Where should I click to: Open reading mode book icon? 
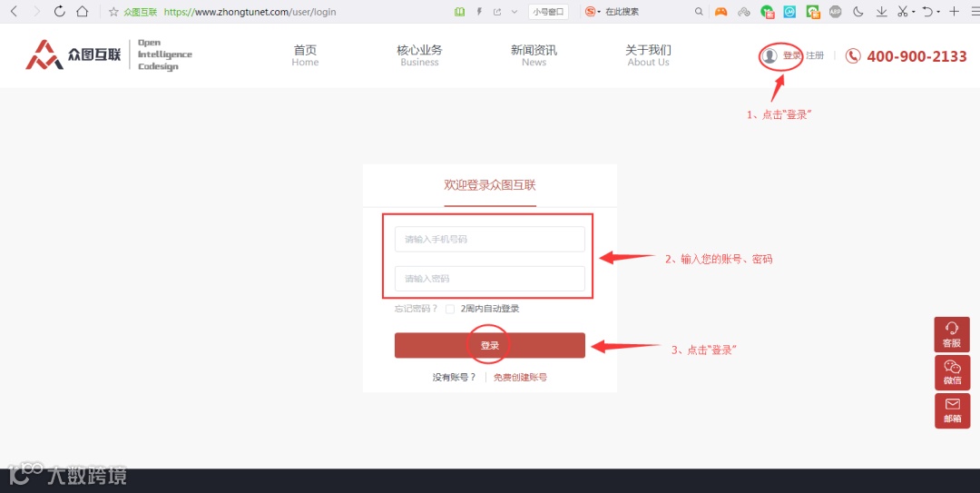coord(460,12)
